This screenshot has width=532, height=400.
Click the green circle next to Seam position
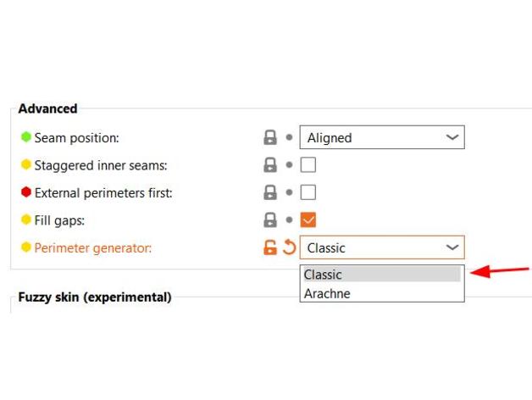coord(26,137)
